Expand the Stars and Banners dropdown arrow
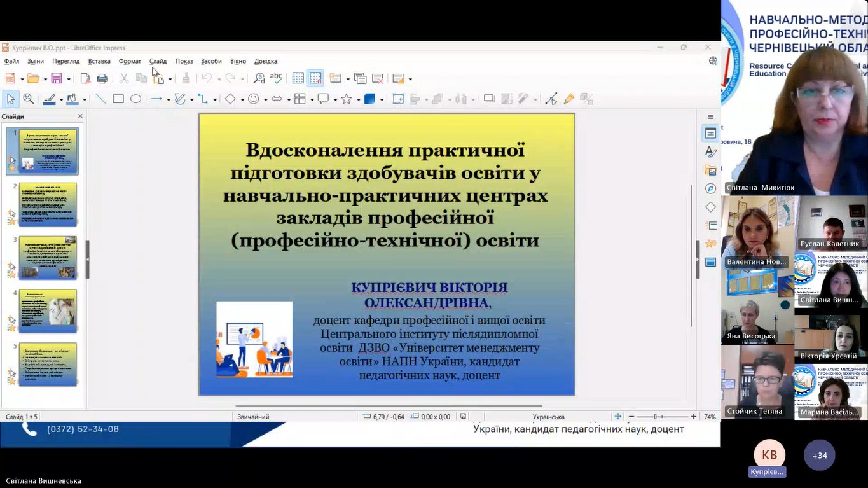 [x=358, y=100]
